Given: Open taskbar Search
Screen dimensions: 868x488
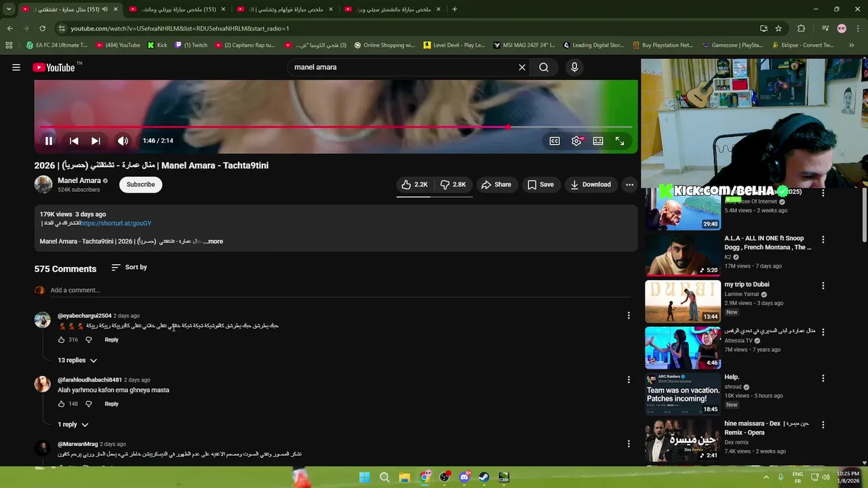Looking at the screenshot, I should [384, 477].
